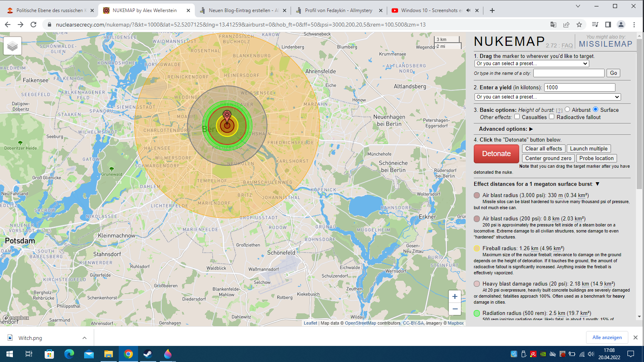644x362 pixels.
Task: Open OpenStreetMap attribution link
Action: click(x=360, y=323)
